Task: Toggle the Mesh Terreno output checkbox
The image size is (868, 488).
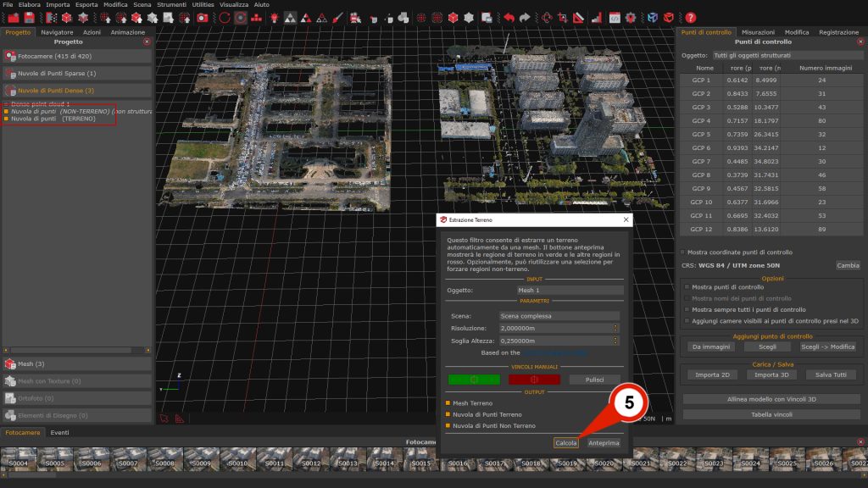Action: tap(448, 402)
